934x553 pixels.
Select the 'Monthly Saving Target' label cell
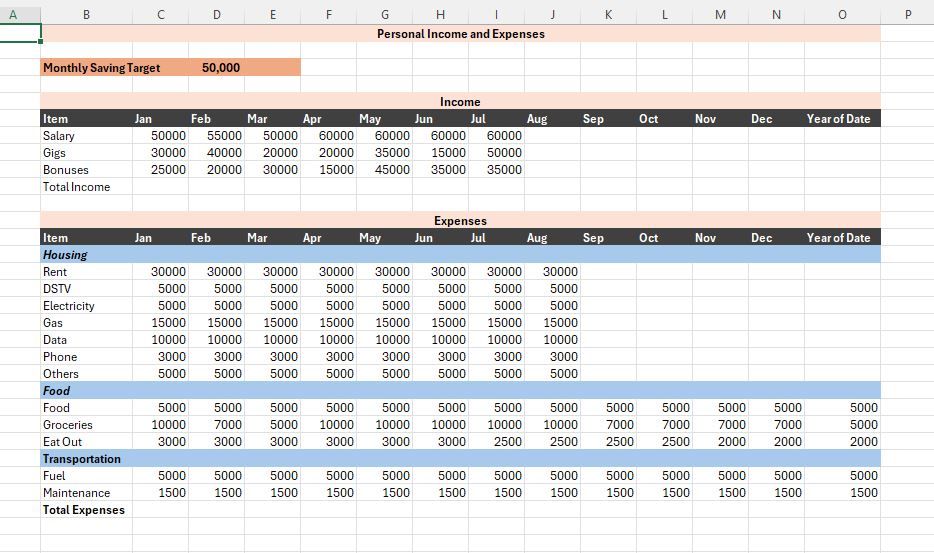click(101, 68)
